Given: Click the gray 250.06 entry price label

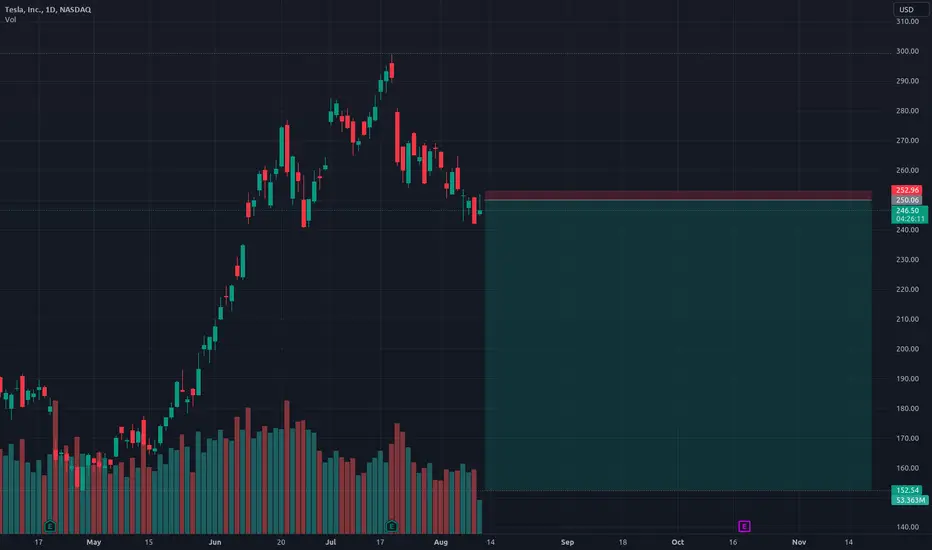Looking at the screenshot, I should pos(906,200).
